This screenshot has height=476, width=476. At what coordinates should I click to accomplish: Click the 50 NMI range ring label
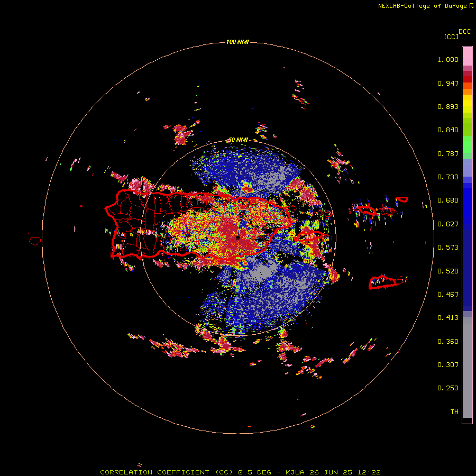pos(238,140)
